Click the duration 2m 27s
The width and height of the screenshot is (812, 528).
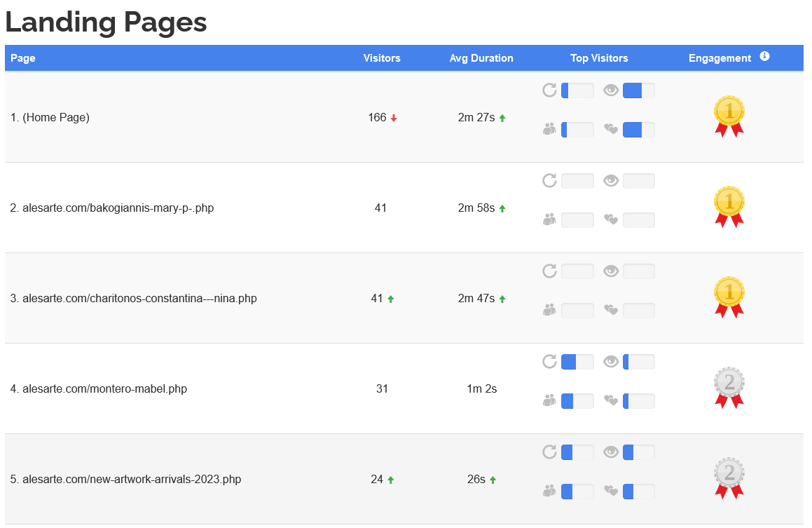(476, 118)
